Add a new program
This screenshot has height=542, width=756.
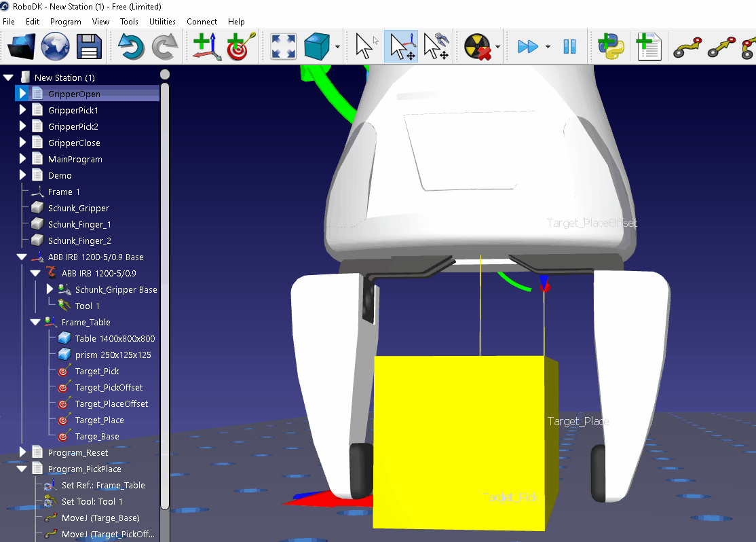[649, 46]
